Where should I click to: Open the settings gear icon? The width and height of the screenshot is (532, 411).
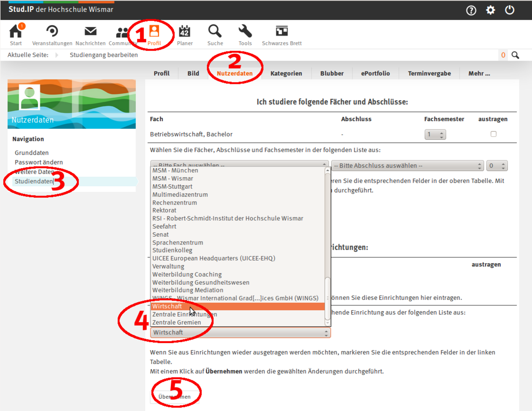[x=491, y=10]
